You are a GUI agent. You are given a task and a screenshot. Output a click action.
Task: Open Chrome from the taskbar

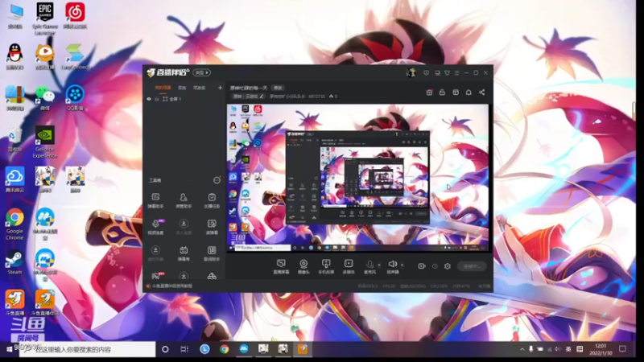(x=225, y=349)
